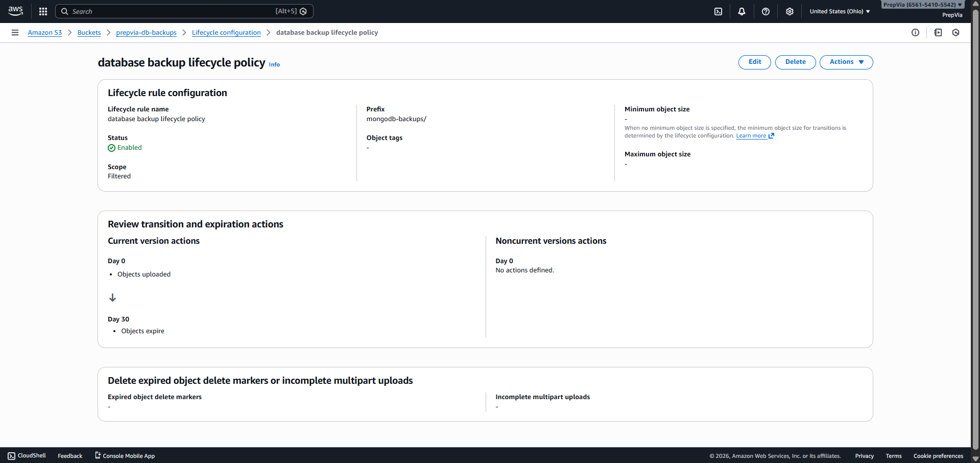
Task: Click the hexagon icon at far right
Action: 956,33
